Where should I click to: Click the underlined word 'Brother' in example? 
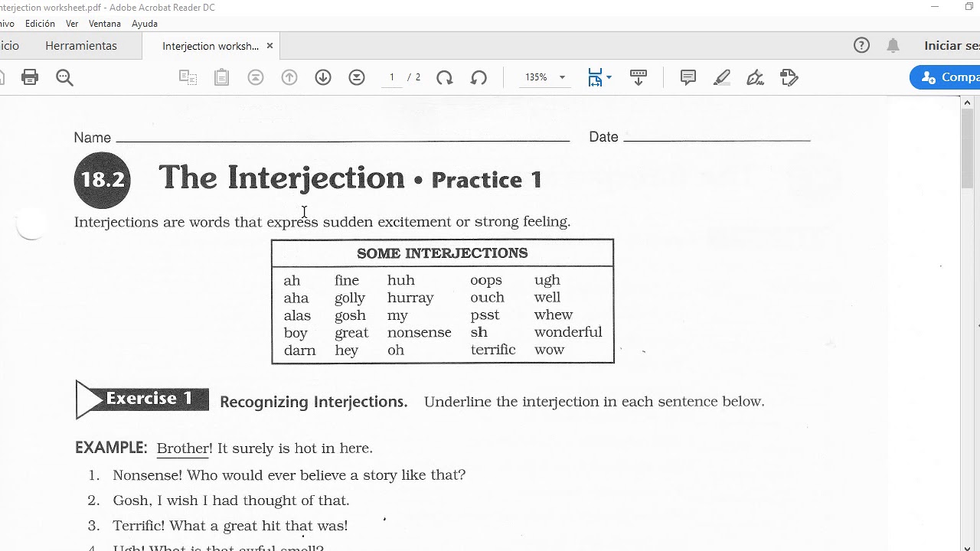coord(184,448)
